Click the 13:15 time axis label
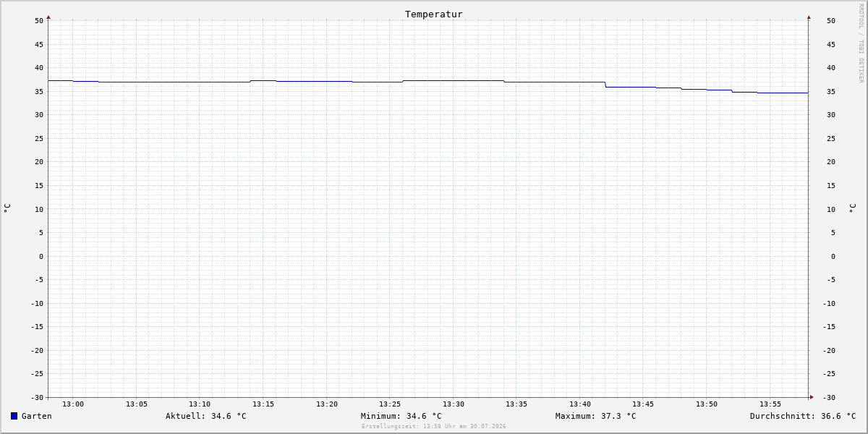Image resolution: width=868 pixels, height=434 pixels. (x=263, y=404)
